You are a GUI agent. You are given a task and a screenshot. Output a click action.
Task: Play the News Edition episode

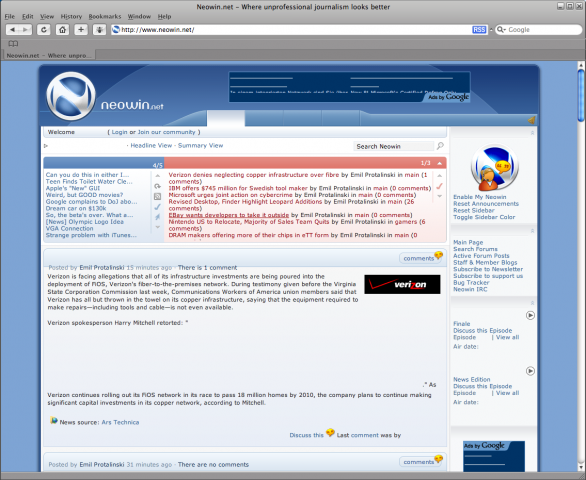point(530,371)
